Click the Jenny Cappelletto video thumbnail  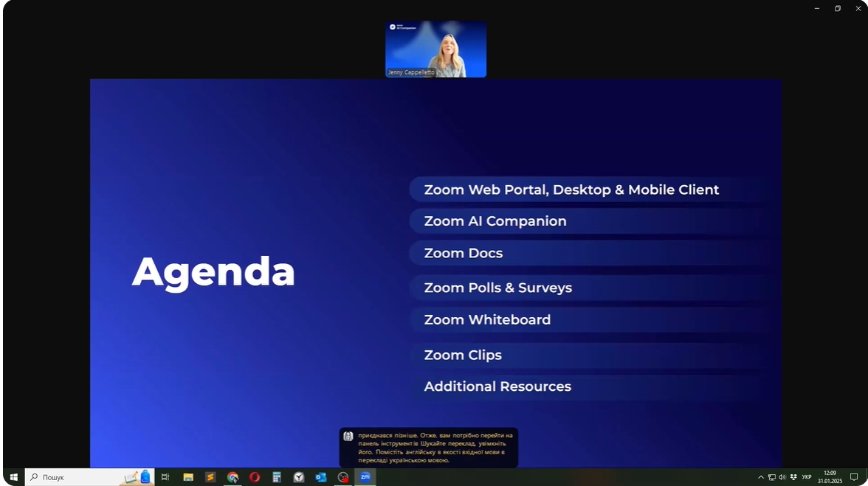point(435,49)
